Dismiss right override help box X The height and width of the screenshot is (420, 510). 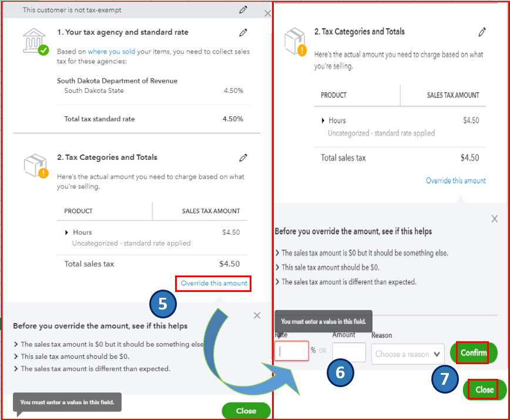point(494,219)
